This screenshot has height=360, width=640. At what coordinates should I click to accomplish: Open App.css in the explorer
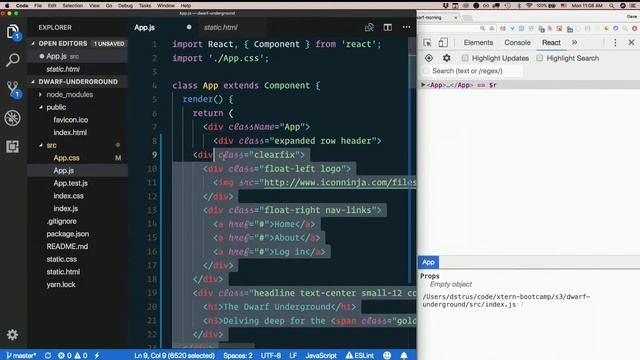(67, 158)
